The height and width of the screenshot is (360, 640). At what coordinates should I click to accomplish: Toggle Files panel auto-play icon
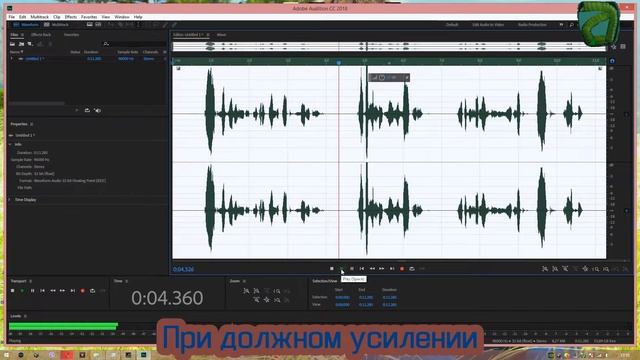click(98, 111)
